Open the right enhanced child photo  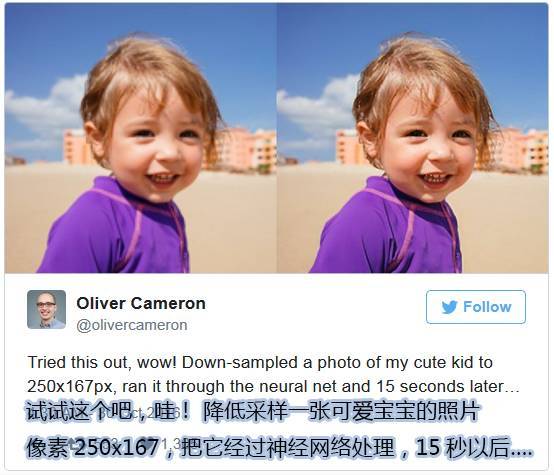click(412, 138)
